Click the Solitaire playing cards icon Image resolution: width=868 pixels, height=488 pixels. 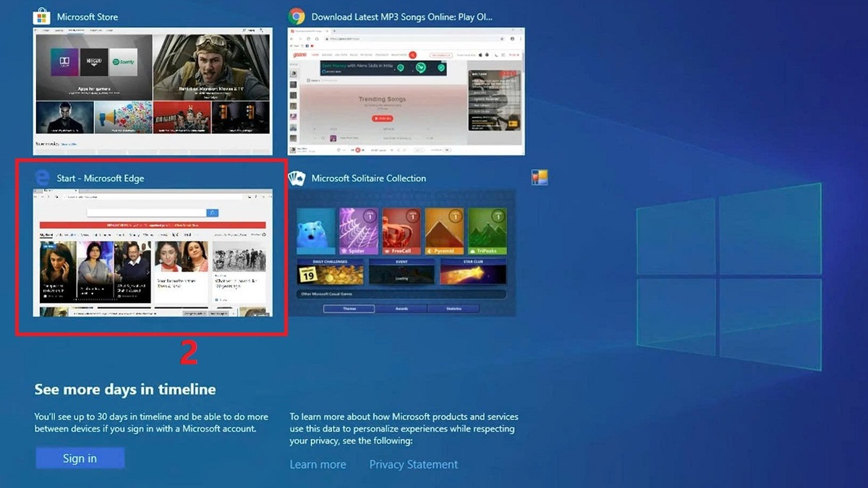[296, 178]
